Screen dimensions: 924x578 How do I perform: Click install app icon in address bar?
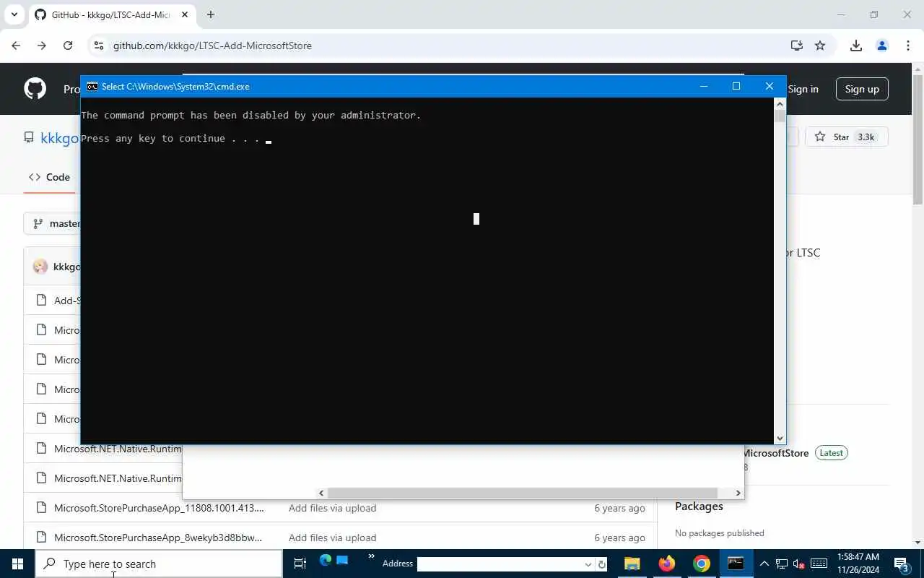796,46
